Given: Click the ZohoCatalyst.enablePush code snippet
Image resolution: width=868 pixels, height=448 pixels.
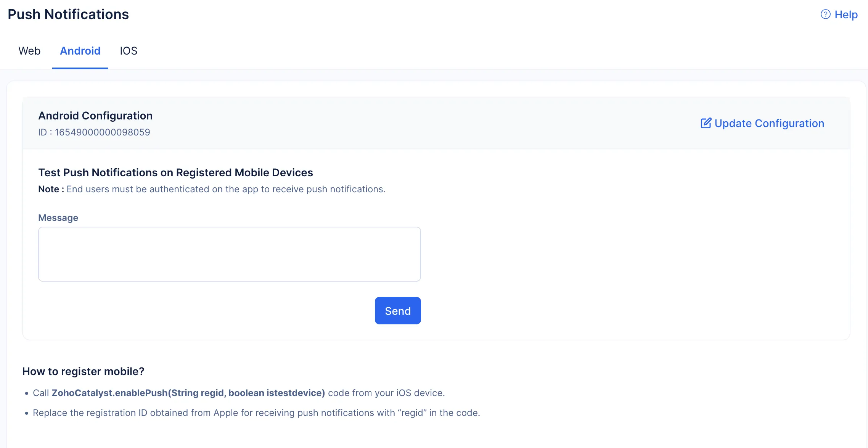Looking at the screenshot, I should point(188,393).
